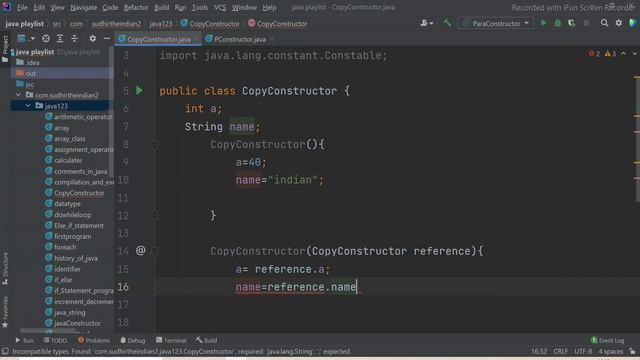Viewport: 640px width, 360px height.
Task: Open Project view mode dropdown
Action: click(26, 38)
